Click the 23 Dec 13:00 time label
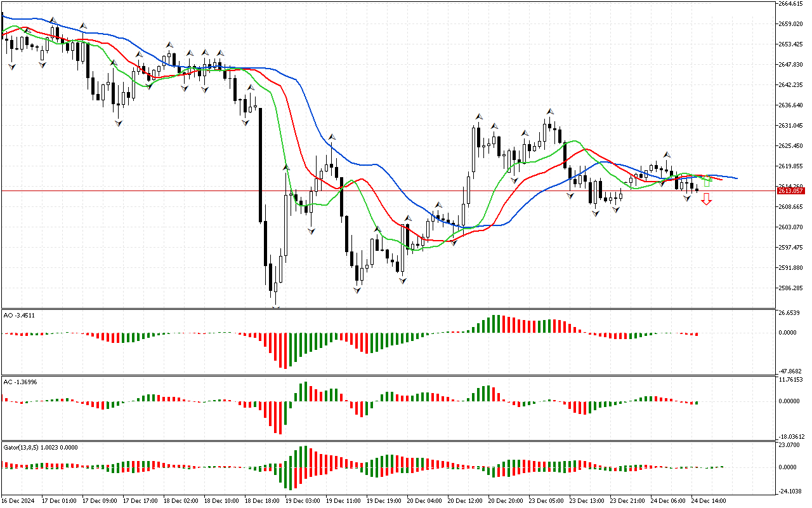Viewport: 812px width, 508px height. pos(587,501)
